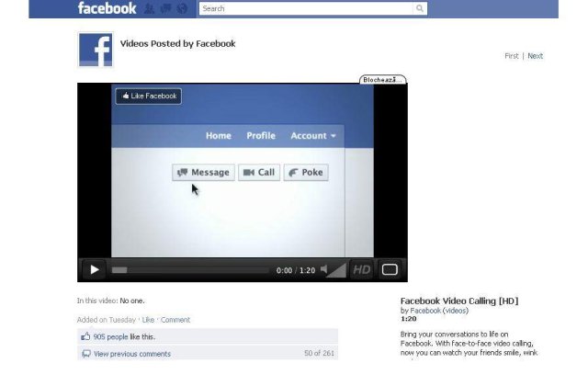Image resolution: width=588 pixels, height=386 pixels.
Task: Adjust the triangular volume slider
Action: tap(337, 270)
